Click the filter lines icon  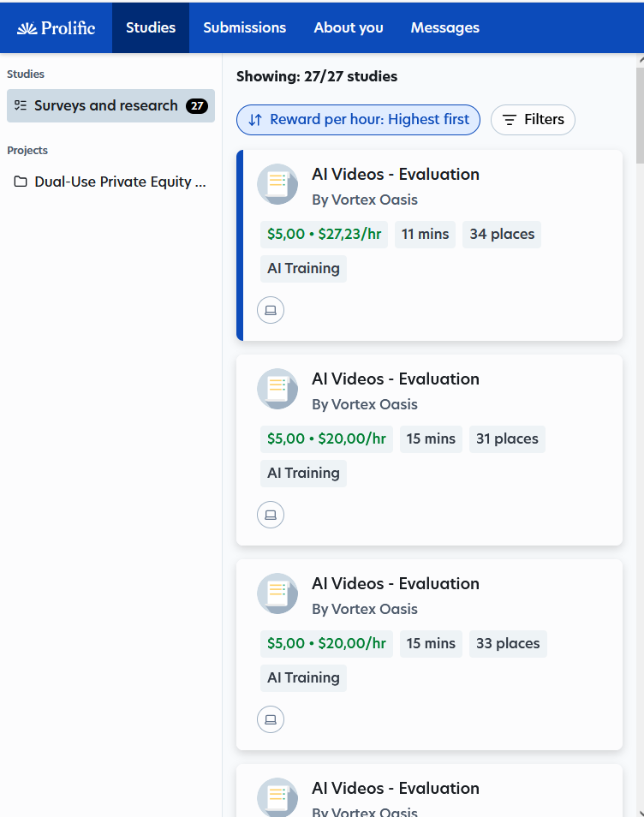509,120
